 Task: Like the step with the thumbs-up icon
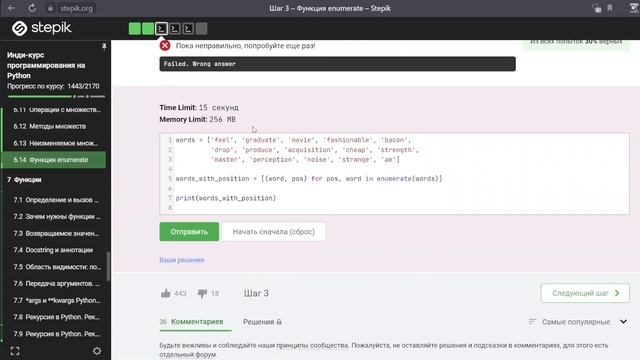coord(166,293)
